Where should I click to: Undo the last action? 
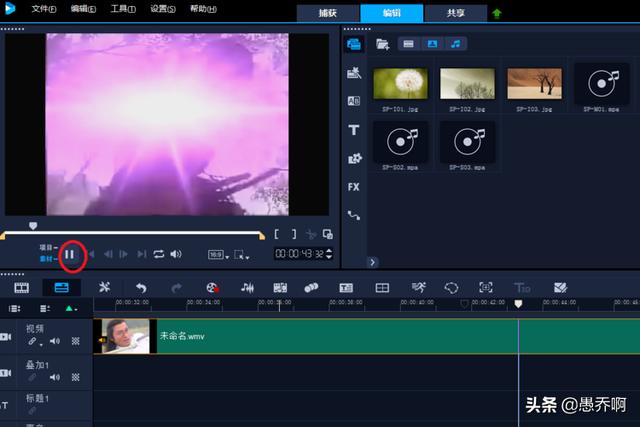coord(141,288)
